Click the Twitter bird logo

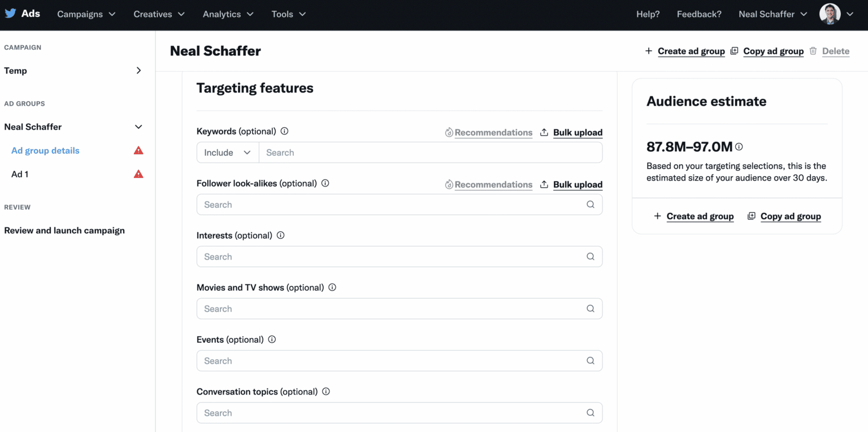[x=10, y=14]
